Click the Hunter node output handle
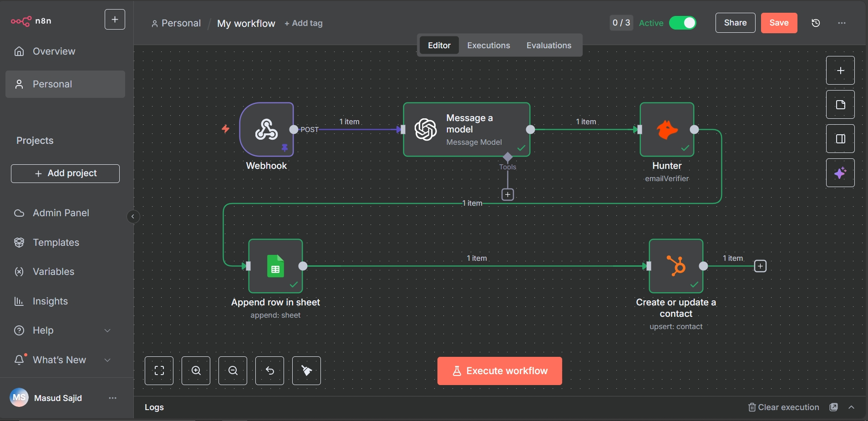 (695, 130)
